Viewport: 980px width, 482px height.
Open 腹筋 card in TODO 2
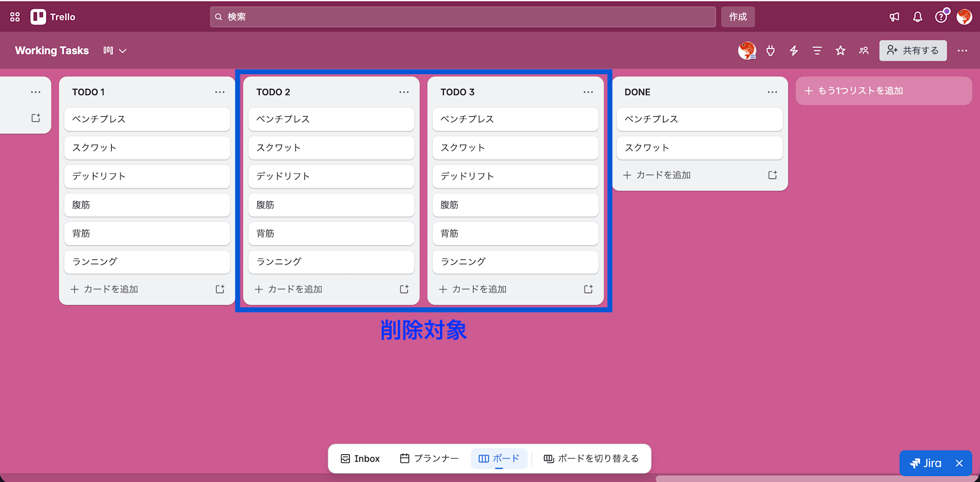(331, 205)
